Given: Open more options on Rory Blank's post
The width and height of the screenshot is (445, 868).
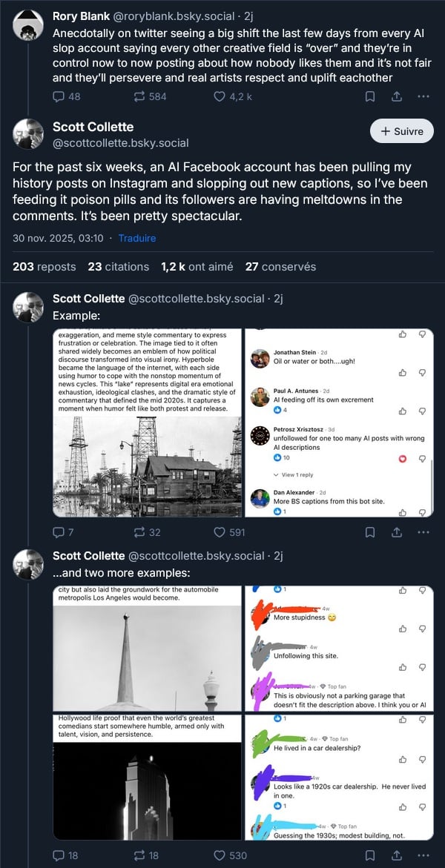Looking at the screenshot, I should point(423,96).
